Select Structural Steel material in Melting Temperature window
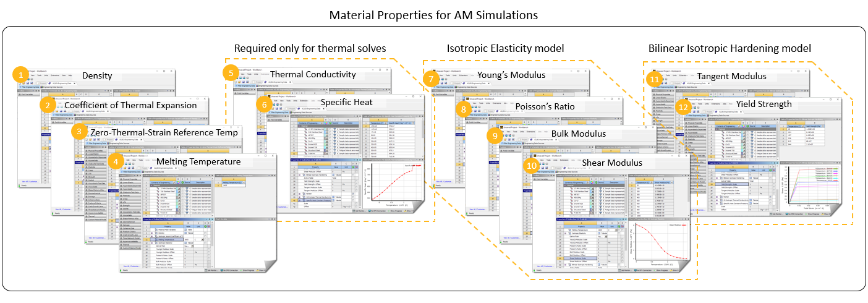Image resolution: width=868 pixels, height=303 pixels. pos(164,210)
